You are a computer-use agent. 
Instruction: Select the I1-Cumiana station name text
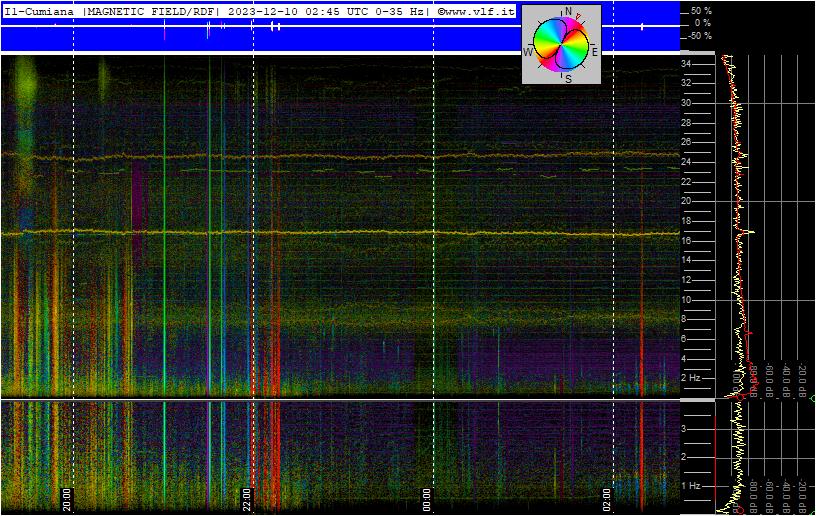[x=39, y=11]
